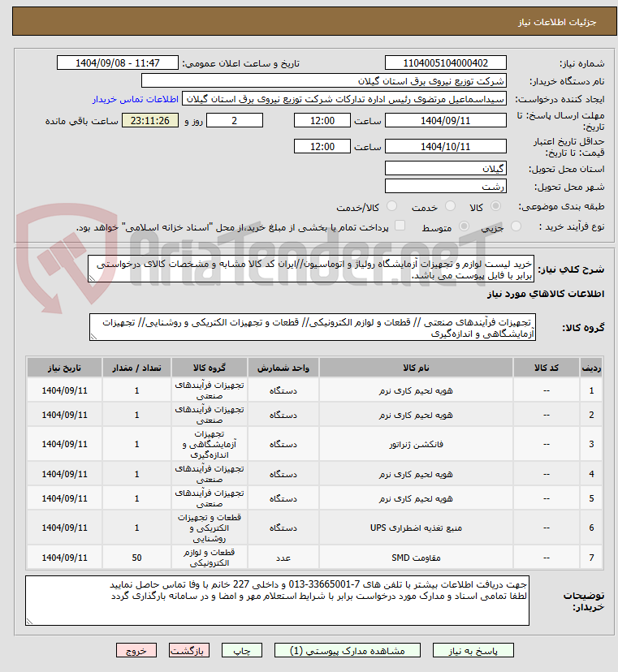Click the remaining time 23:11:26 field
The image size is (618, 672).
(150, 120)
